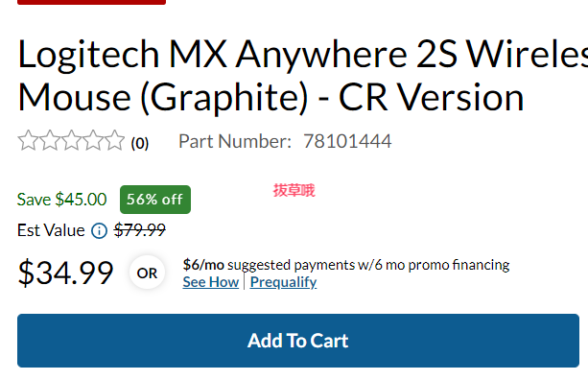Click the part number 78101444

347,141
